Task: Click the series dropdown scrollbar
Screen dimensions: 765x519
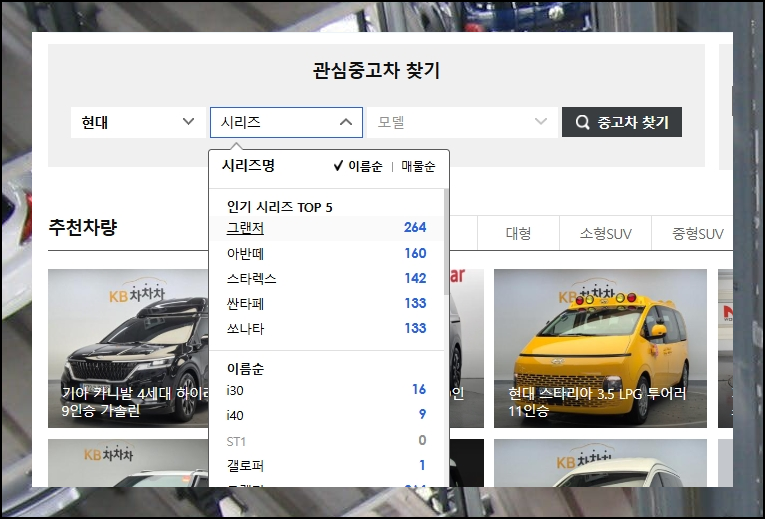Action: [x=446, y=242]
